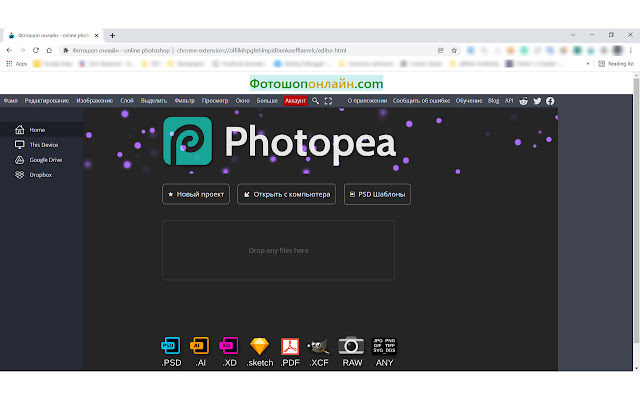The height and width of the screenshot is (400, 640).
Task: Click the search magnifier icon in menu bar
Action: 315,100
